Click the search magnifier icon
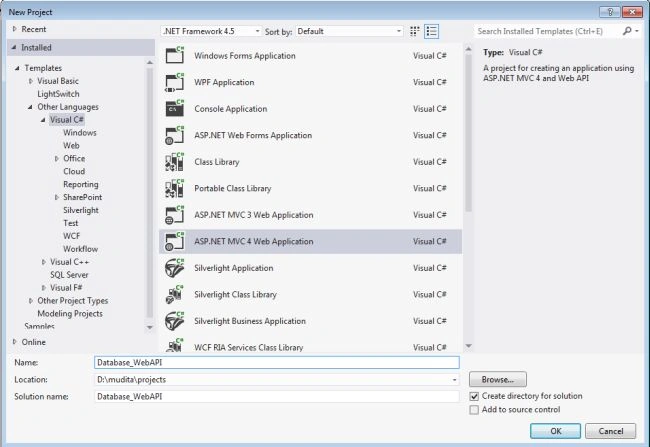This screenshot has width=650, height=447. (627, 31)
